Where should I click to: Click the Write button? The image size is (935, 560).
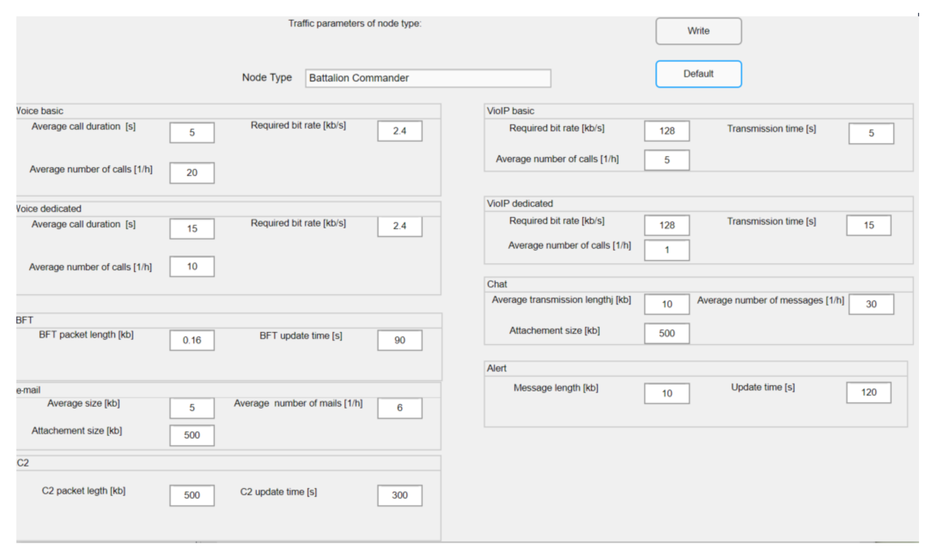click(698, 31)
